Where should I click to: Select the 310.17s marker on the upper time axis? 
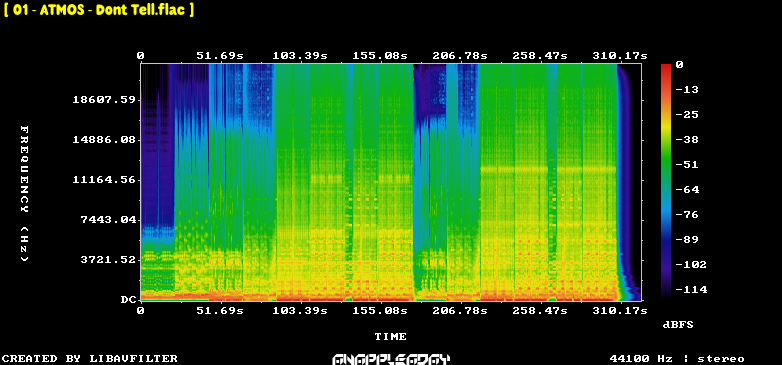pyautogui.click(x=619, y=56)
